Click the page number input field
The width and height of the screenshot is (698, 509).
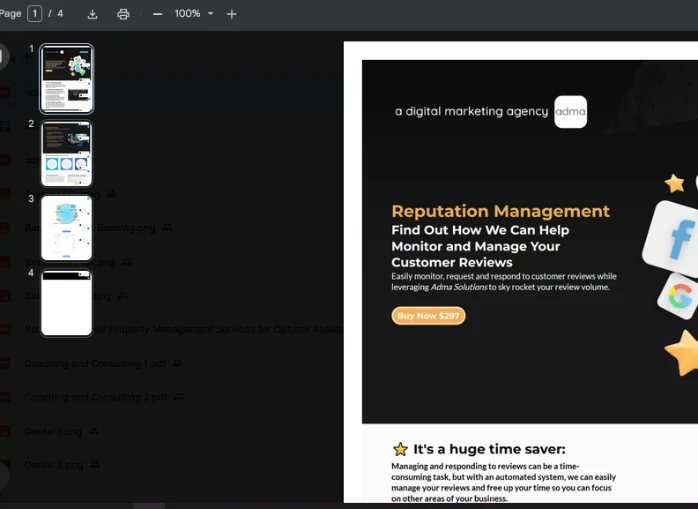pos(35,14)
